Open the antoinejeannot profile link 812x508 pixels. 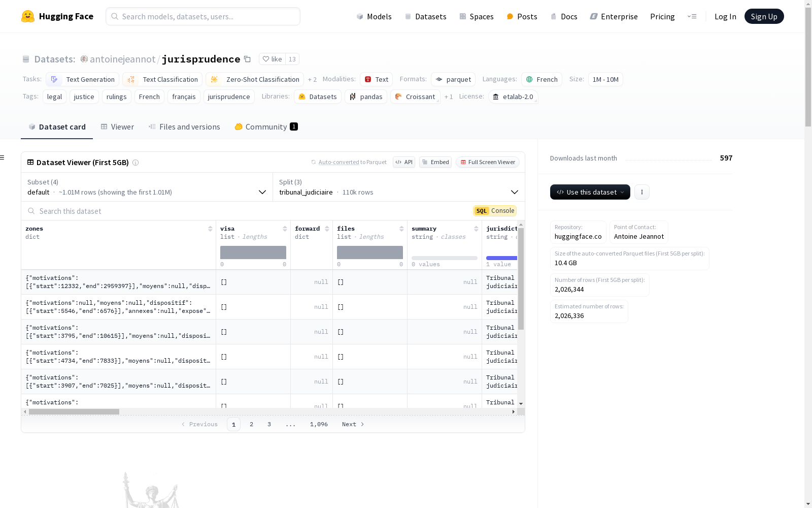pyautogui.click(x=122, y=59)
